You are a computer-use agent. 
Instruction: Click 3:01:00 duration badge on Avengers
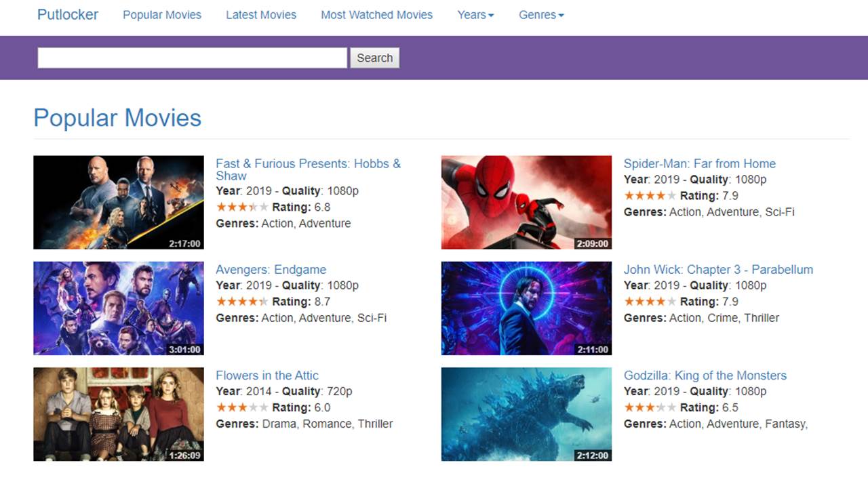coord(184,349)
